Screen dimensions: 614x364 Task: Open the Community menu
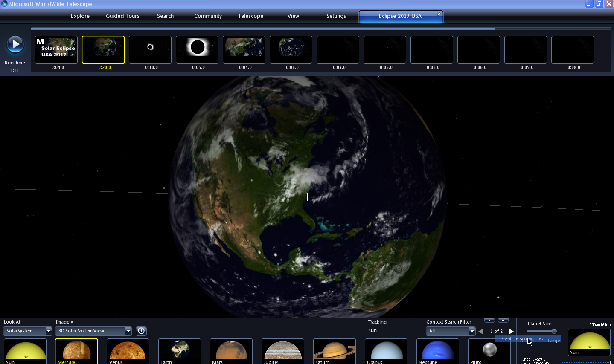[x=208, y=16]
